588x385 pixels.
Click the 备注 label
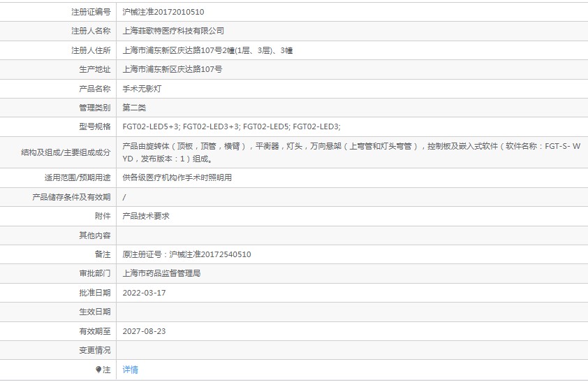(103, 254)
